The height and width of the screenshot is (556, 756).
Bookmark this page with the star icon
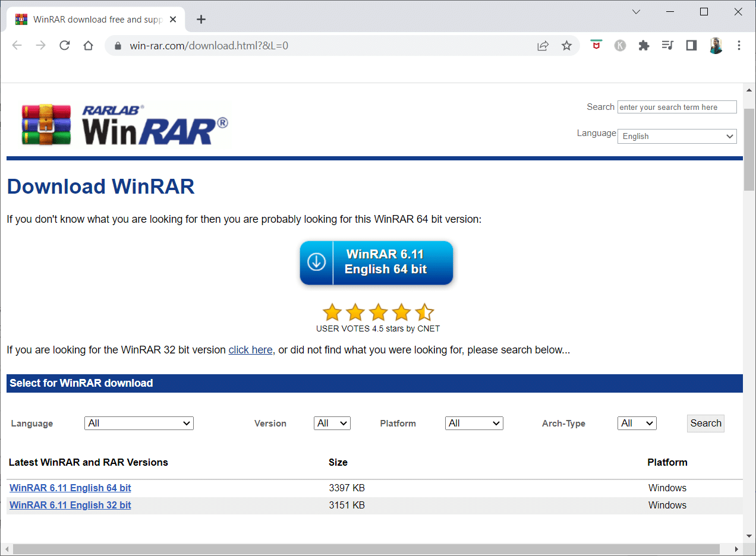click(x=566, y=46)
